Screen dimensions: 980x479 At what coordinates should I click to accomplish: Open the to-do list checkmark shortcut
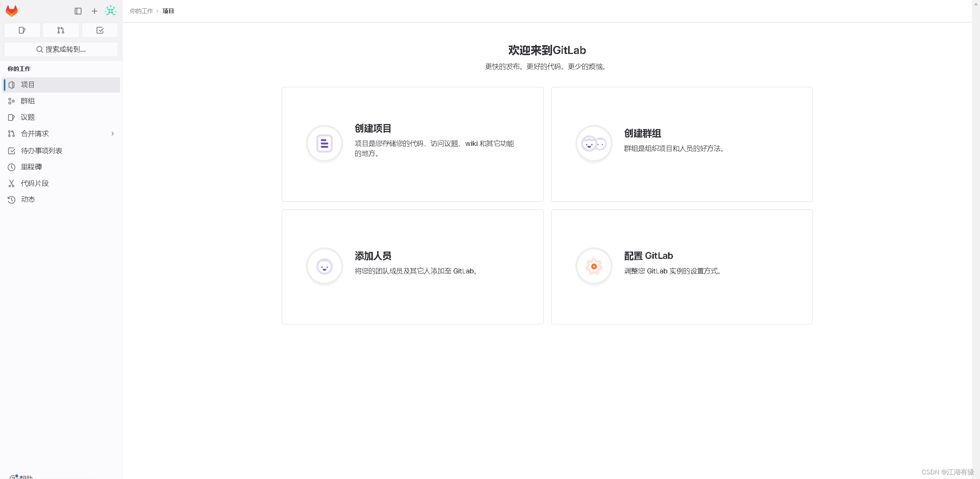coord(100,30)
